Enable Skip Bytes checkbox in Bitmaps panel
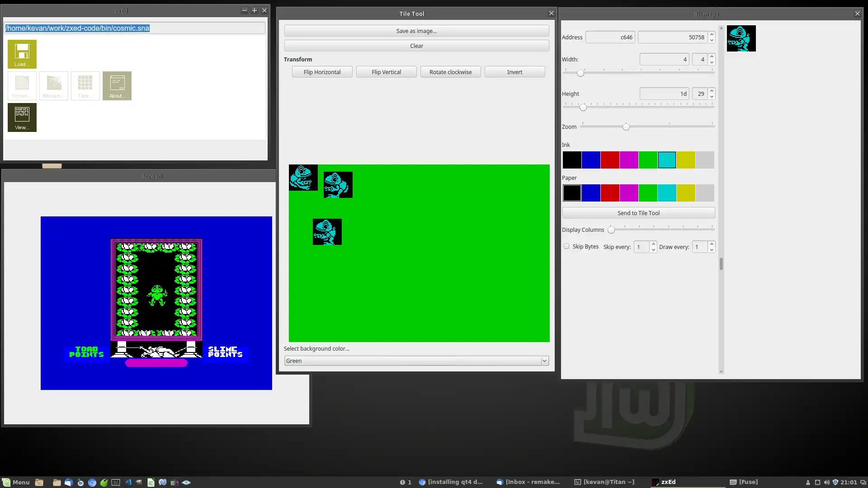This screenshot has height=488, width=868. click(x=566, y=247)
